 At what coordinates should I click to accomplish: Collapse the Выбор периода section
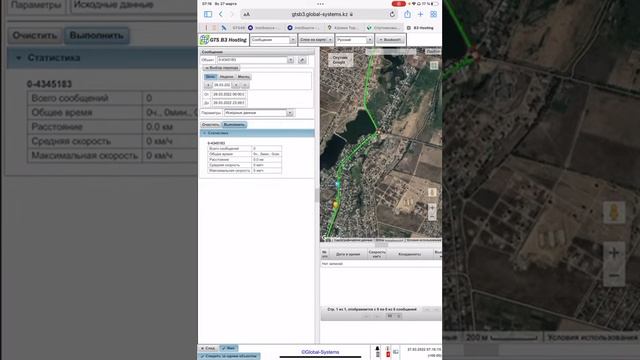(221, 68)
